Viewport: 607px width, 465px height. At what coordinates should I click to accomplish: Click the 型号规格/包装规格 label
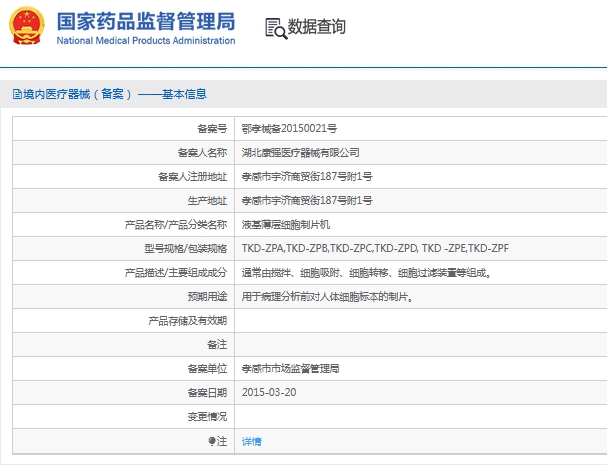click(186, 248)
